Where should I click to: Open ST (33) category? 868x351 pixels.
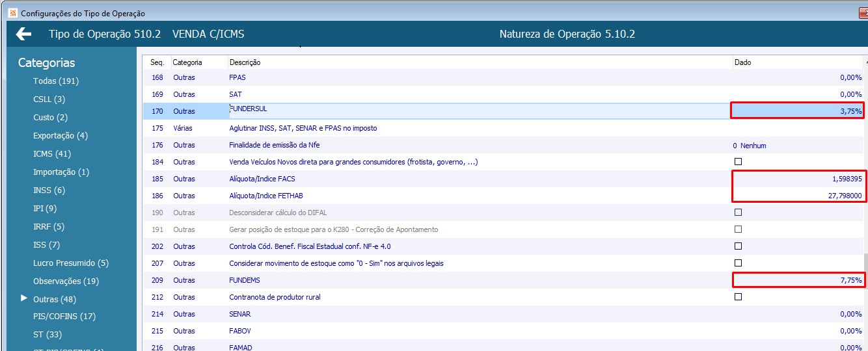47,335
